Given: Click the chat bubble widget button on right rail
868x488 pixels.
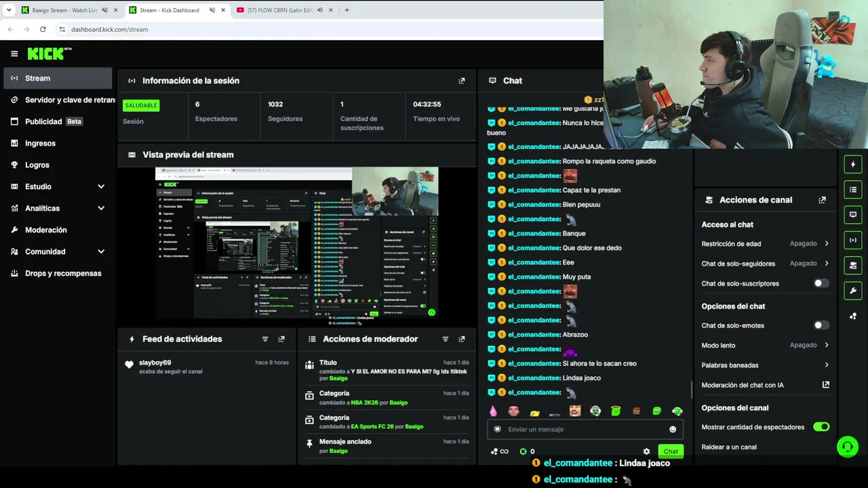Looking at the screenshot, I should coord(853,214).
